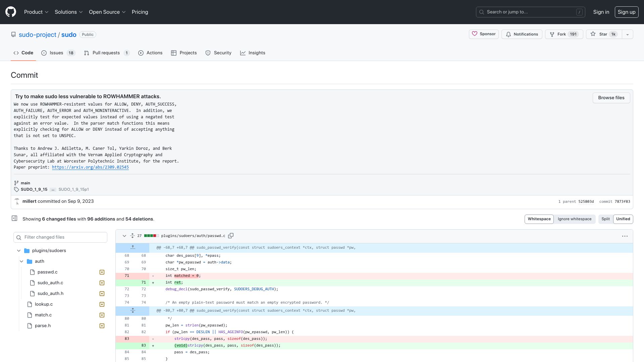Open parent commit 525803d
This screenshot has height=362, width=644.
click(x=586, y=202)
